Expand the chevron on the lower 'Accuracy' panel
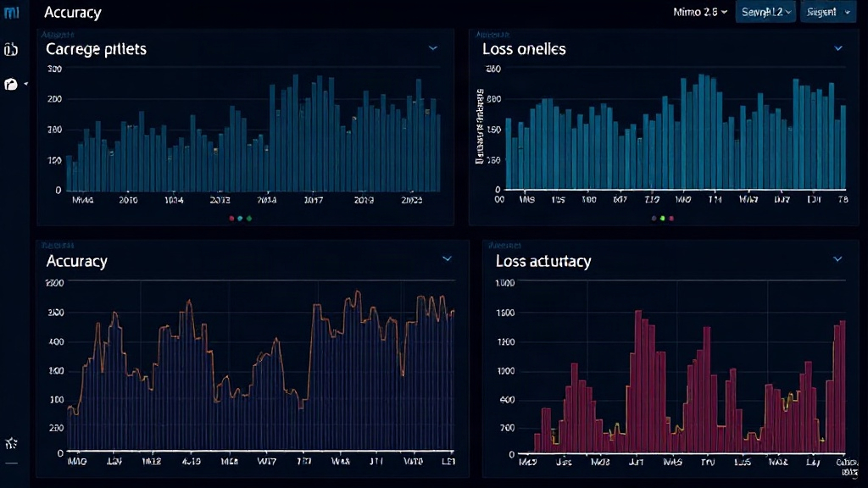 click(x=447, y=258)
